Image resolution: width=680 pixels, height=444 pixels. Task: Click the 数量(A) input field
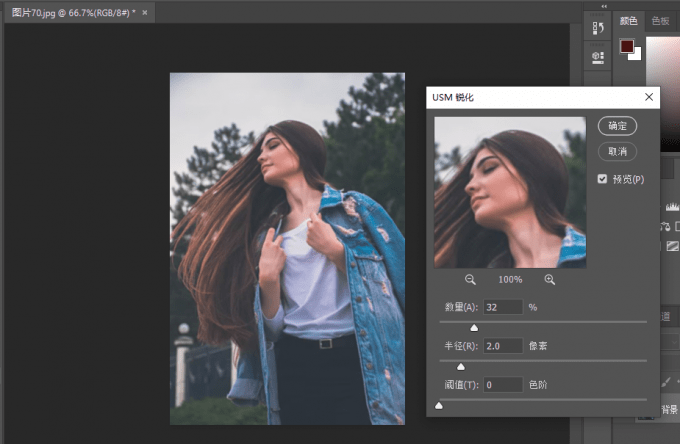[x=503, y=307]
